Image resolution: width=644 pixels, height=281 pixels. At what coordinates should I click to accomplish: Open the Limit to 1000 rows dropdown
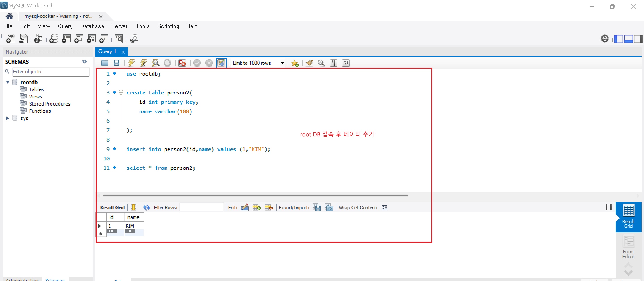pyautogui.click(x=282, y=63)
